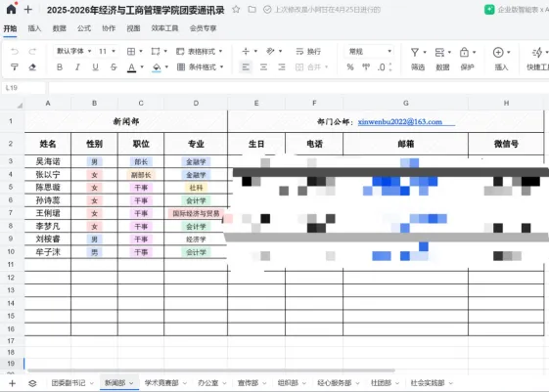Expand the fill color dropdown arrow
Viewport: 549px width, 392px height.
coord(166,66)
